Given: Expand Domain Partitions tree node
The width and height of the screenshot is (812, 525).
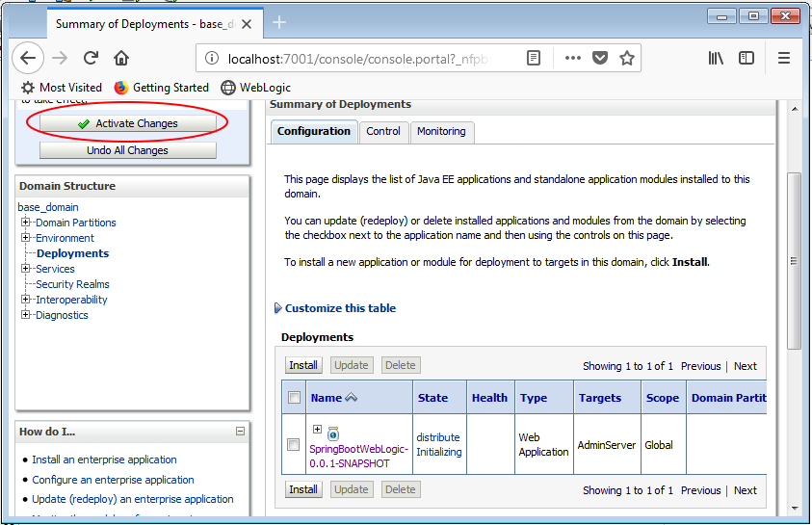Looking at the screenshot, I should [25, 223].
